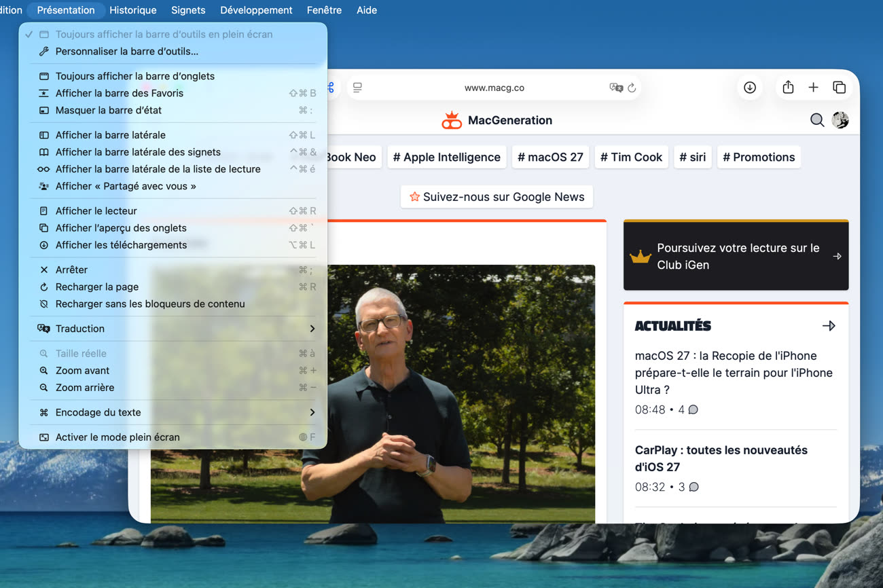Open the # Apple Intelligence tag
The height and width of the screenshot is (588, 883).
446,157
